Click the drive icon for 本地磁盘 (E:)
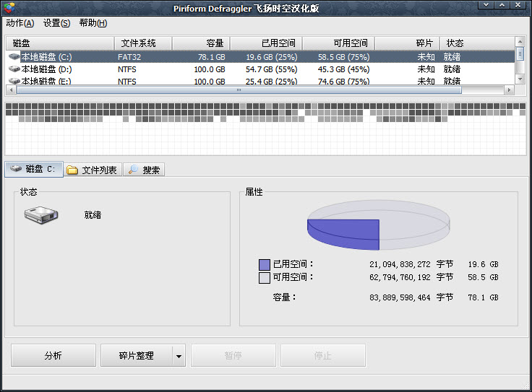The width and height of the screenshot is (532, 392). [x=14, y=82]
